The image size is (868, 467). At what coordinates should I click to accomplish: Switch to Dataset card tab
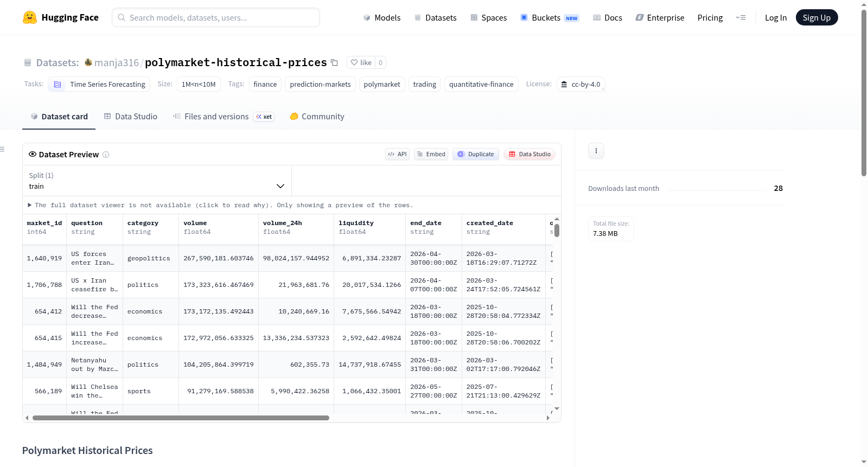[x=59, y=117]
